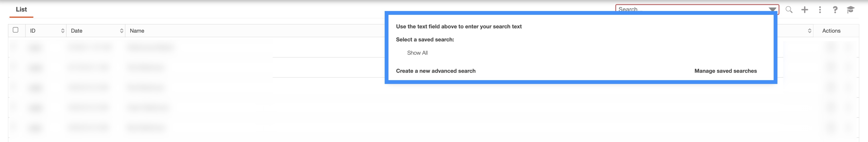Select the Show All saved search
868x142 pixels.
tap(417, 53)
